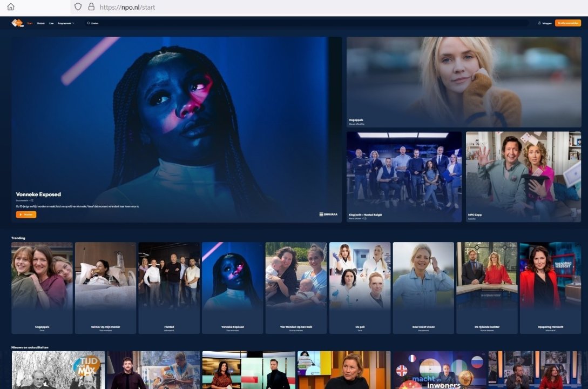Viewport: 588px width, 389px height.
Task: Click browser home icon
Action: (x=11, y=7)
